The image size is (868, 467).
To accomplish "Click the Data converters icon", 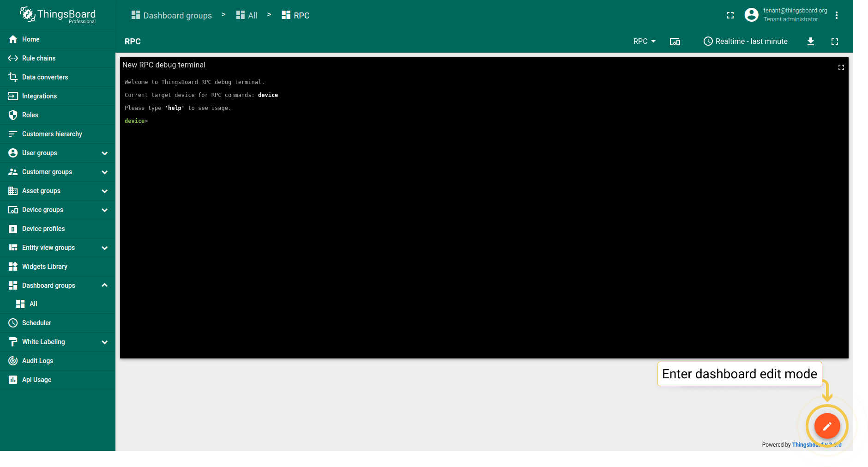I will (13, 77).
